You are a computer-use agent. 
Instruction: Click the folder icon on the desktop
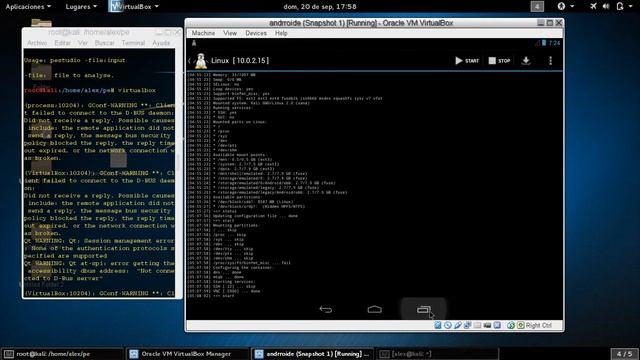41,23
